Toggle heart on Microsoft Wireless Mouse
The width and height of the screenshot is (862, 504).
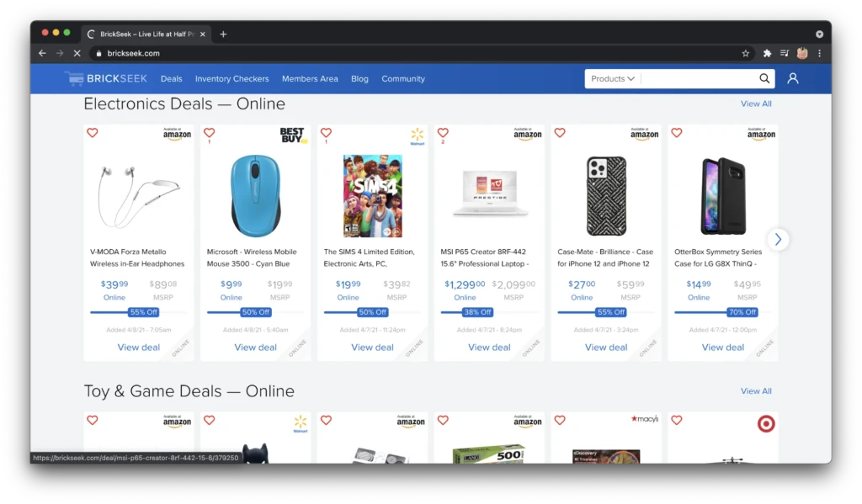[209, 132]
